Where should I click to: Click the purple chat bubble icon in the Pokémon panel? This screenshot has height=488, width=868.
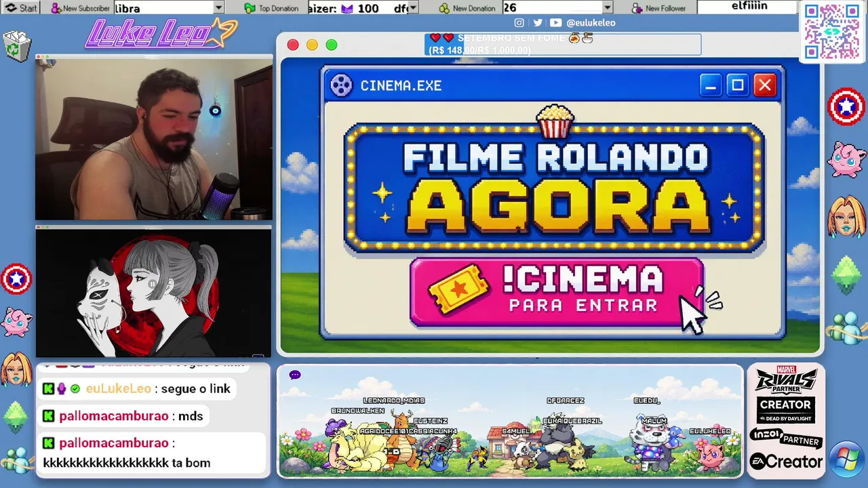click(x=295, y=375)
